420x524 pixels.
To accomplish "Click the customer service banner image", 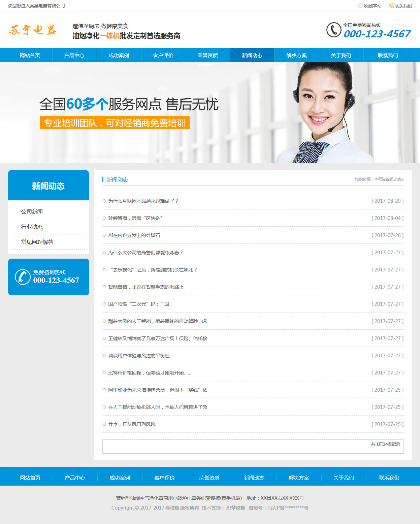I will tap(210, 113).
